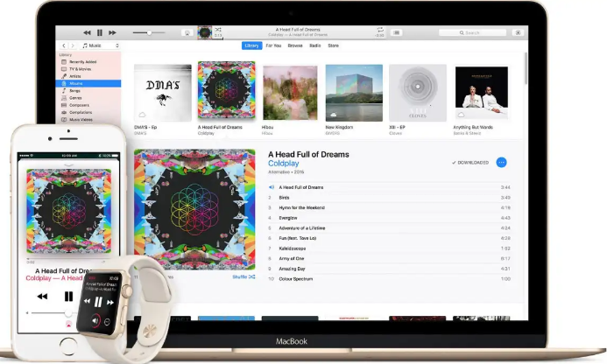Click Shuffle link under album artwork
The image size is (607, 364).
click(244, 277)
